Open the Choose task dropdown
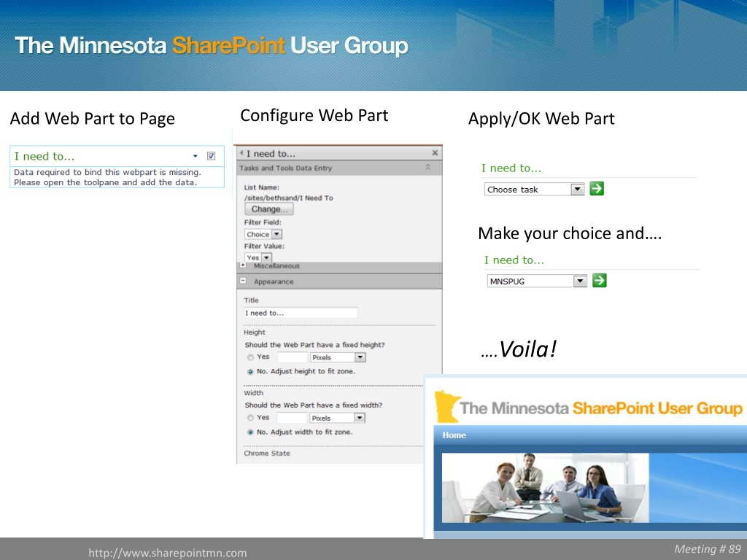Image resolution: width=747 pixels, height=560 pixels. 578,189
